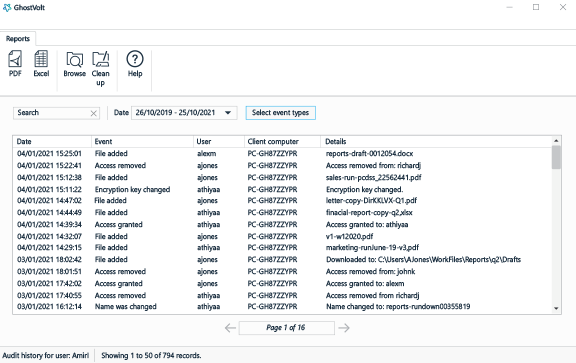This screenshot has height=363, width=576.
Task: Sort by the Event column header
Action: pos(142,141)
